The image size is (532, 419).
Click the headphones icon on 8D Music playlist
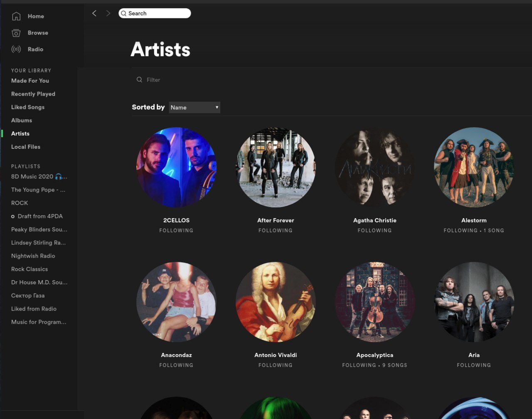(58, 176)
